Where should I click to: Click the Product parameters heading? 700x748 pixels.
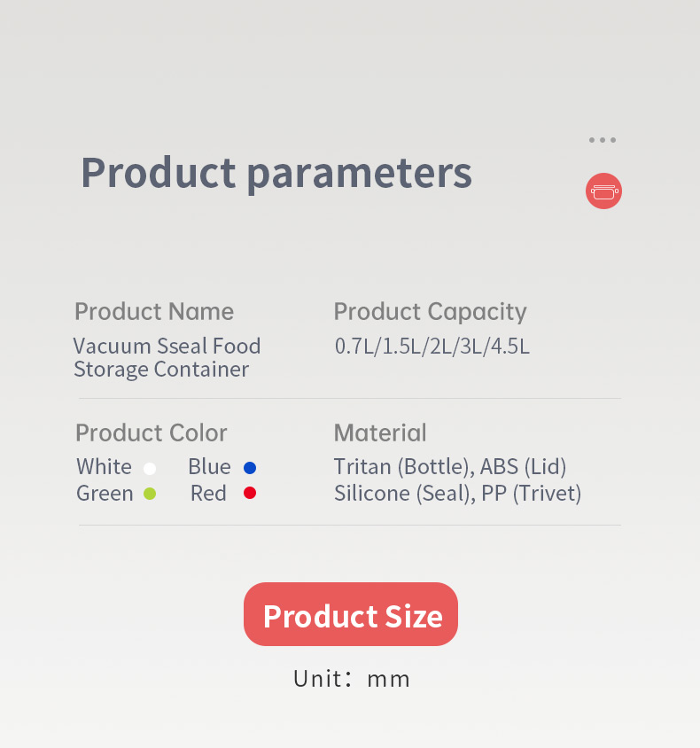point(276,174)
